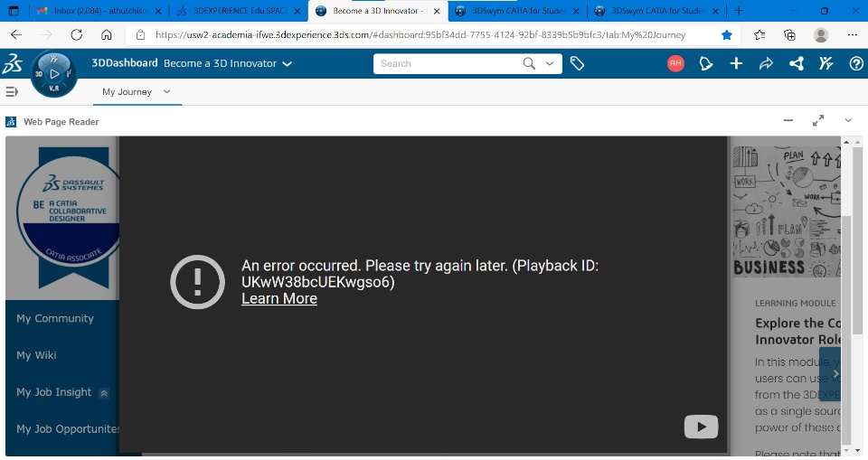Open the browser favorites list icon
868x460 pixels.
pyautogui.click(x=759, y=35)
